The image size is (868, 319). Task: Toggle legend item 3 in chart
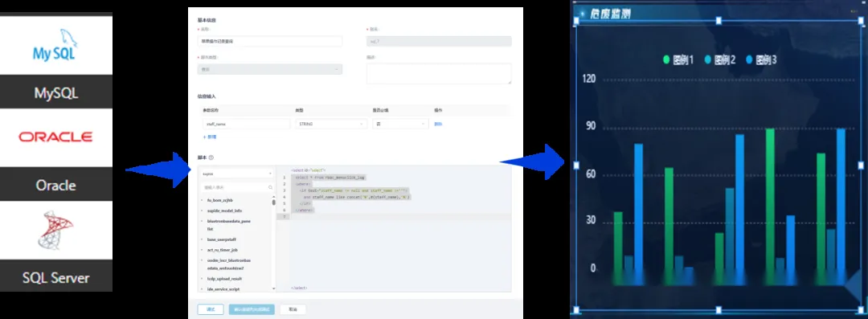pyautogui.click(x=761, y=59)
